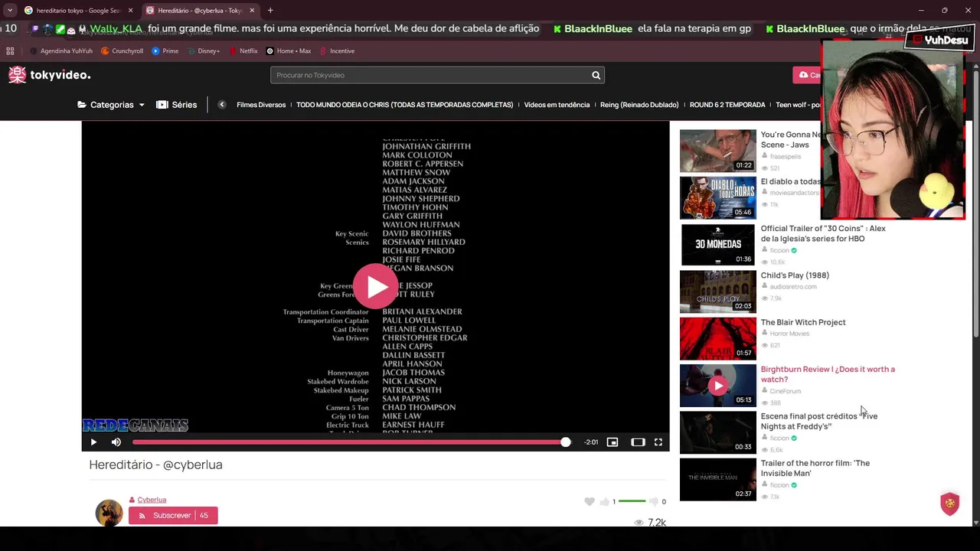Click the Tokyvideo logo
Screen dimensions: 980x551
click(49, 74)
